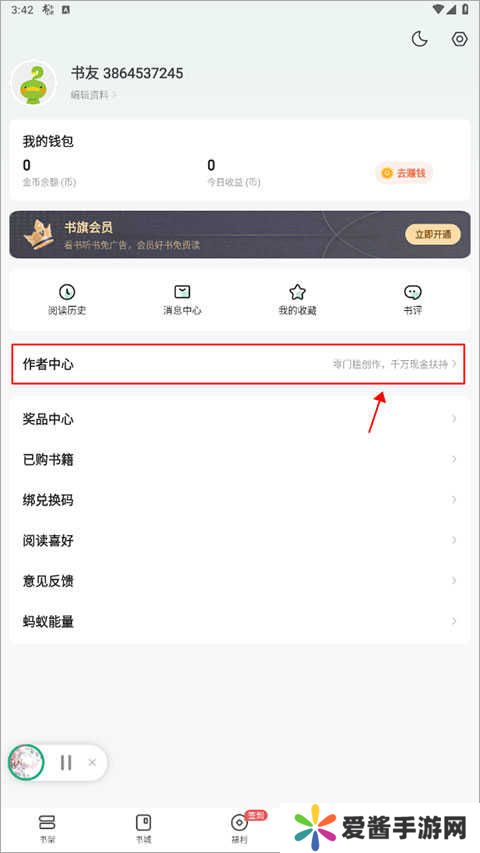Tap the 去赚钱 earn coins button
Image resolution: width=480 pixels, height=853 pixels.
404,173
